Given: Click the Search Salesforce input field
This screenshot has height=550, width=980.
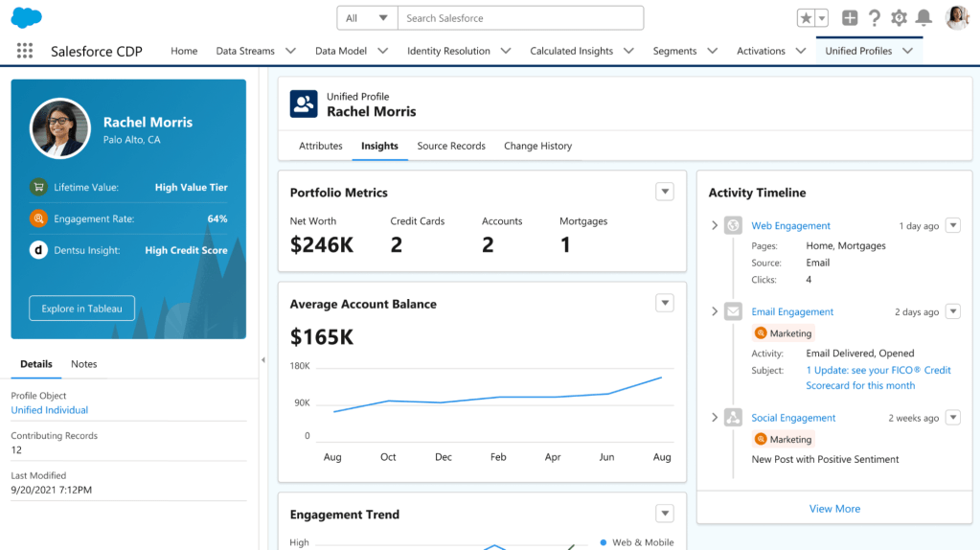Looking at the screenshot, I should click(520, 18).
